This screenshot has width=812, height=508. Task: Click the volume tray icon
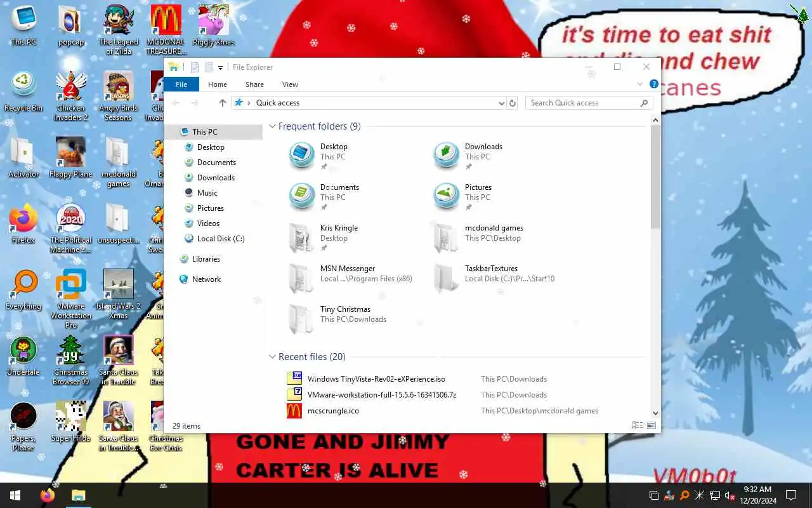(x=730, y=495)
